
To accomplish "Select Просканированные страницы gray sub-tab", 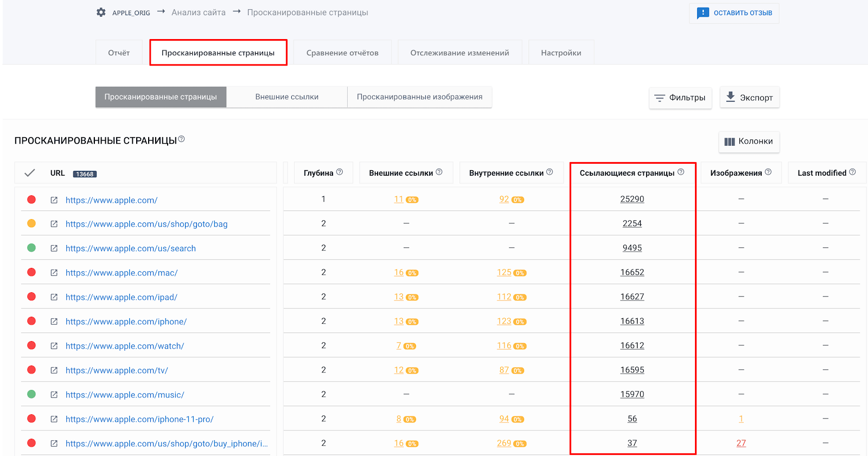I will 161,97.
